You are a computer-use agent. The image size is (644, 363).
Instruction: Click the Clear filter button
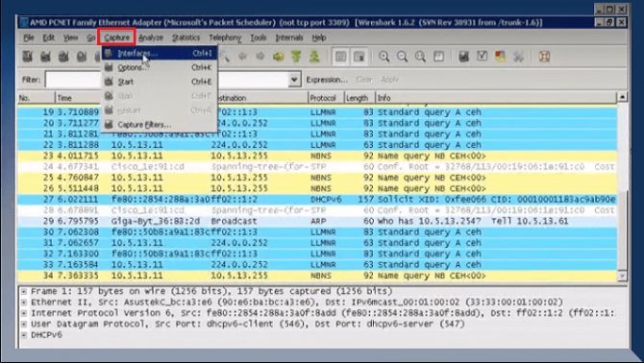(364, 80)
